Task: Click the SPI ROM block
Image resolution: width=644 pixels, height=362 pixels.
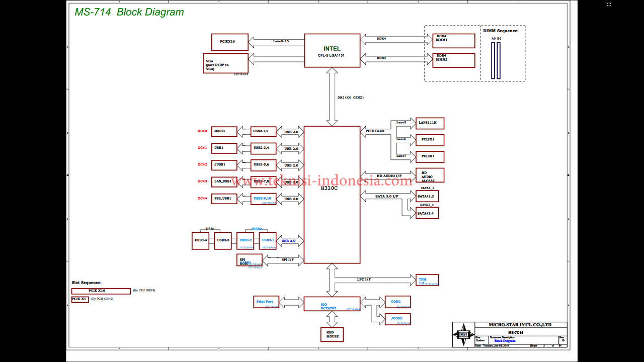Action: click(250, 260)
